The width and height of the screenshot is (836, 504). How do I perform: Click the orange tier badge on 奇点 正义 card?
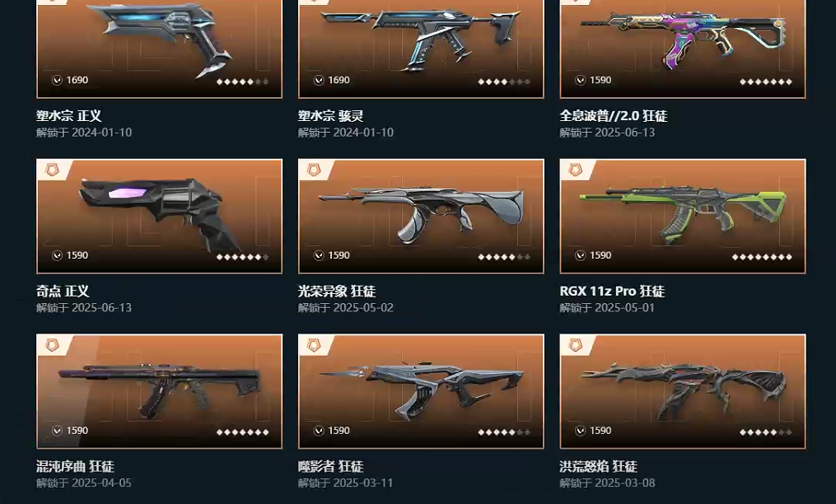tap(52, 170)
